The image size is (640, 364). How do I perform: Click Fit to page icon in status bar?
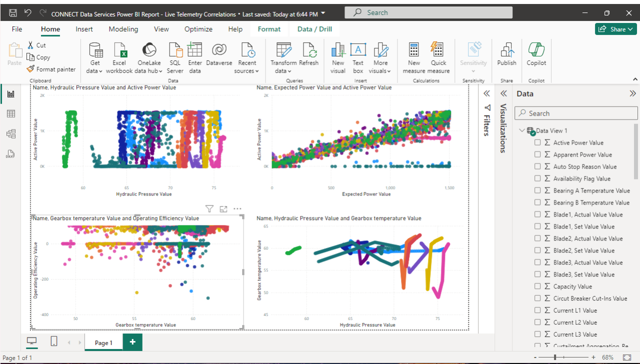(627, 357)
